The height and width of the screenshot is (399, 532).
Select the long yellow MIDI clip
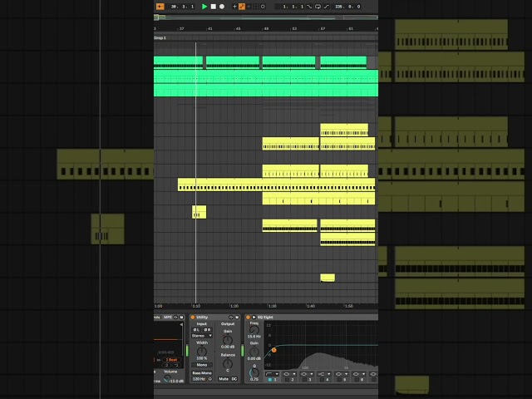[x=276, y=185]
